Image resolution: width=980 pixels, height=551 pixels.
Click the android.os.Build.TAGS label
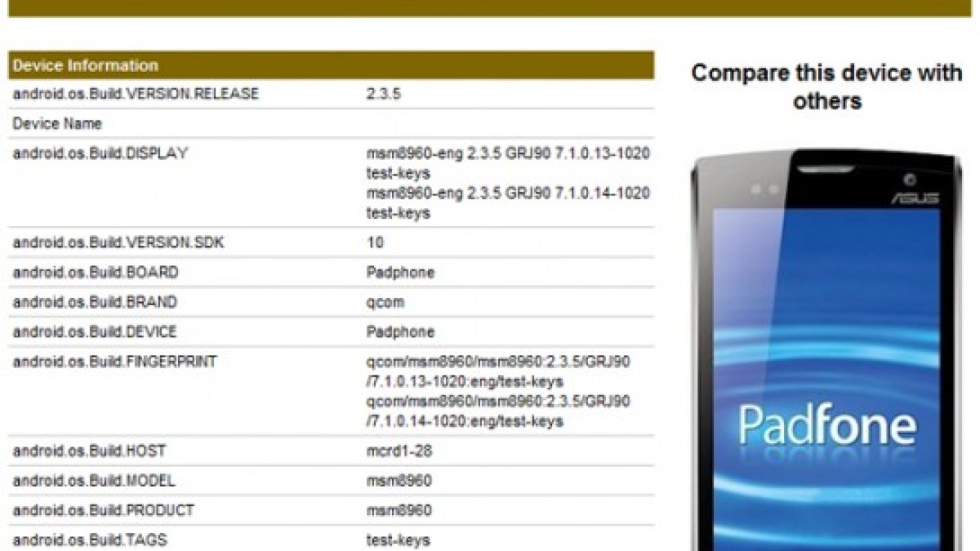pyautogui.click(x=90, y=540)
